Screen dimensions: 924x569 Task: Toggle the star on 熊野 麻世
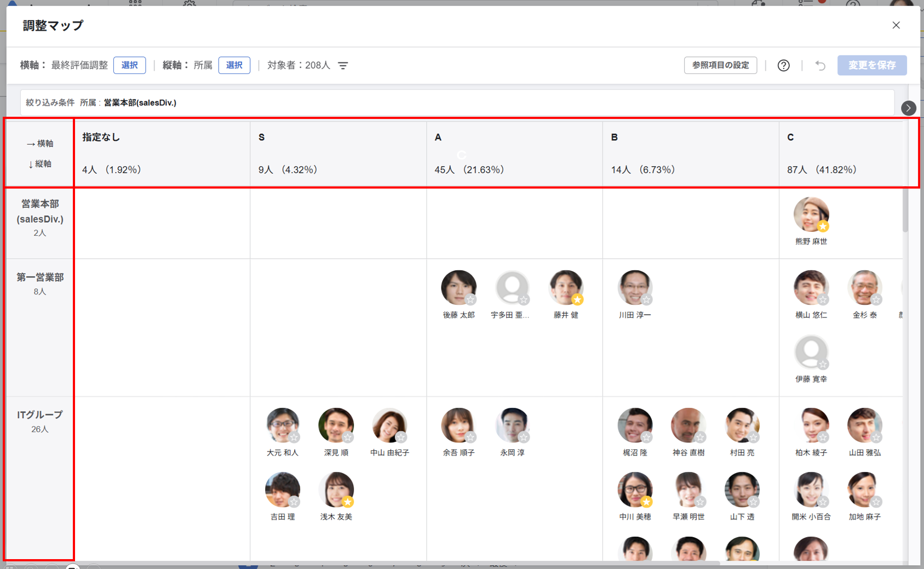click(x=823, y=226)
